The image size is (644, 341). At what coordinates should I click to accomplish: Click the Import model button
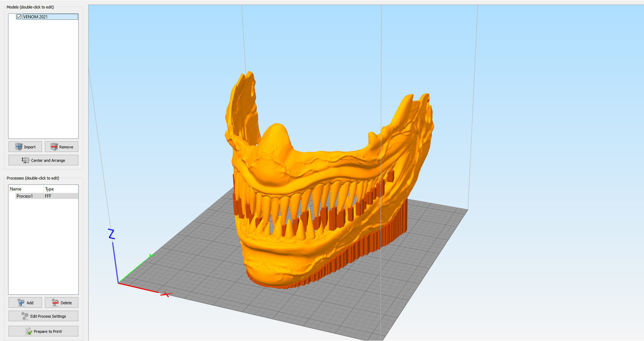[25, 147]
